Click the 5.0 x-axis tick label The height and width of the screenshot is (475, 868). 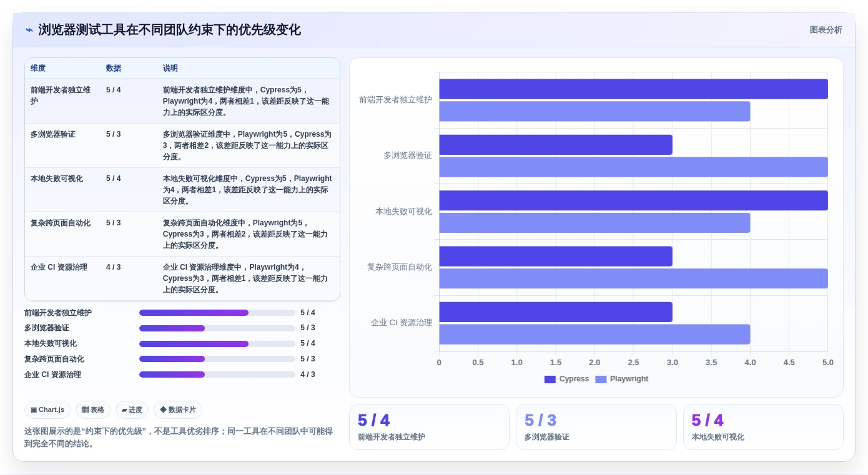click(828, 363)
